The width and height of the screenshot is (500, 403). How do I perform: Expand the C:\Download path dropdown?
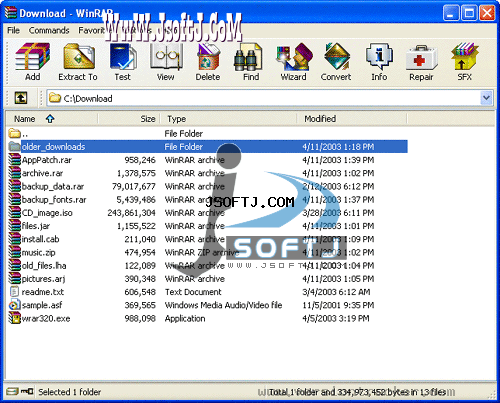point(486,98)
